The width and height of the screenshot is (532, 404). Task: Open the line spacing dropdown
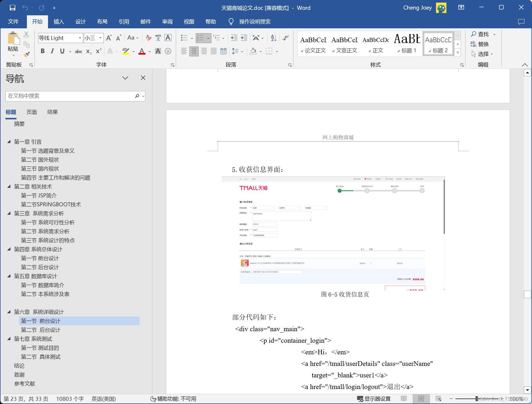click(236, 51)
